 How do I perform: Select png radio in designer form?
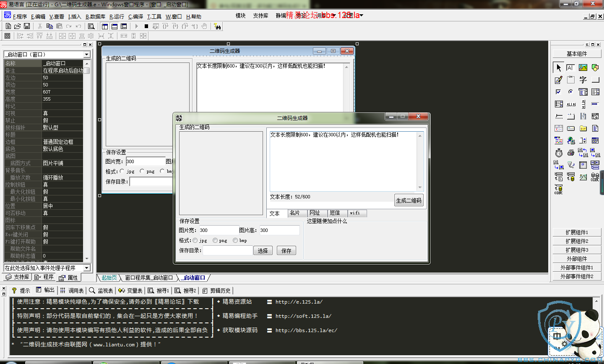click(142, 171)
